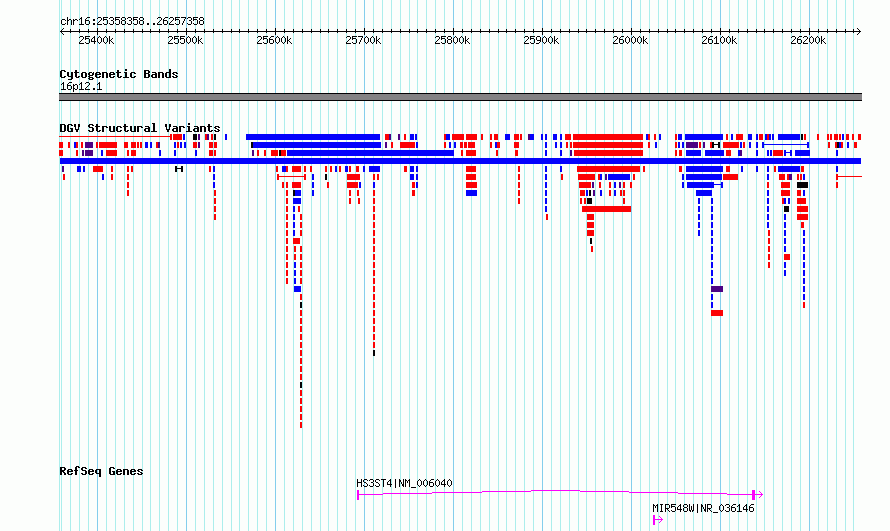This screenshot has width=890, height=531.
Task: Select the blue variant block below 25800k stack
Action: point(471,193)
